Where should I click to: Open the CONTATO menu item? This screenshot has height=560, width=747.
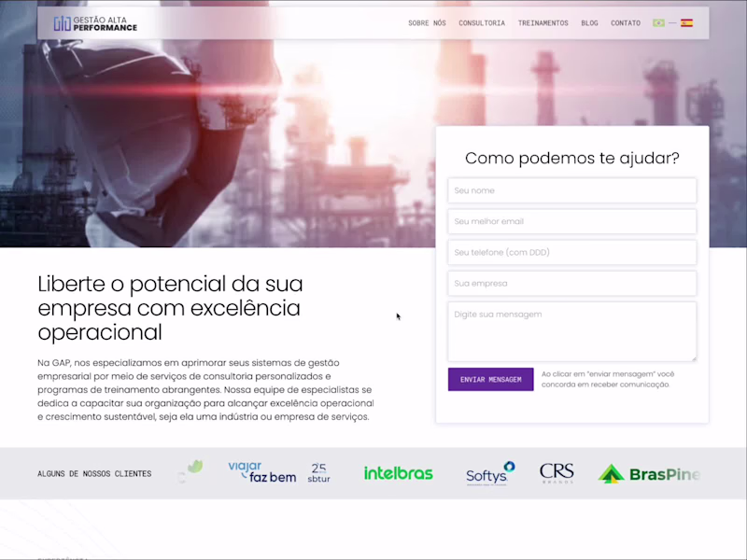626,22
